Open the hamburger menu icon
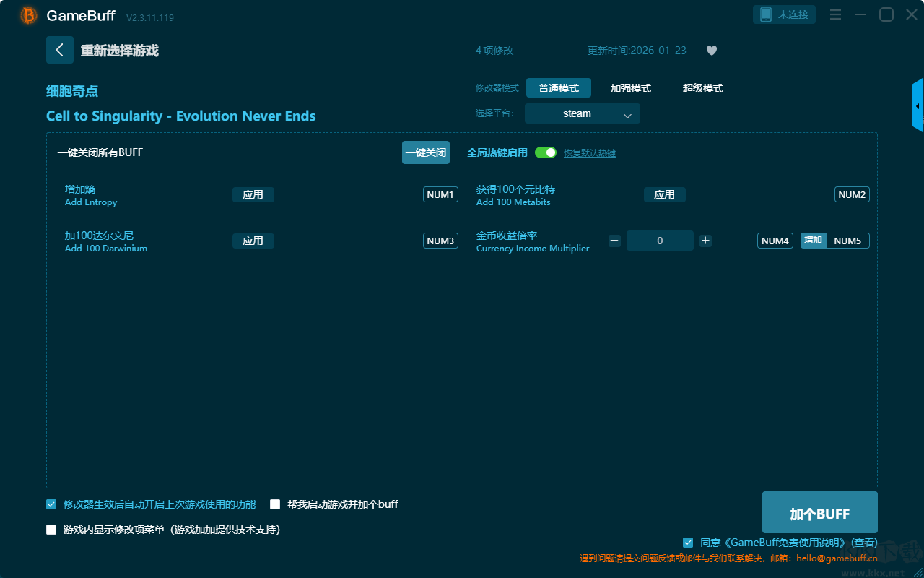Screen dimensions: 924x578 pos(835,14)
